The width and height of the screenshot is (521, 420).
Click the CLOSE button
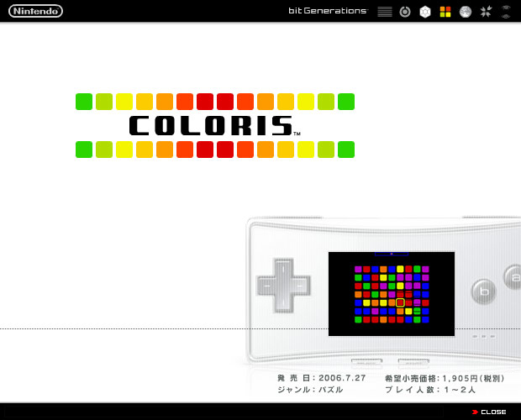point(489,412)
